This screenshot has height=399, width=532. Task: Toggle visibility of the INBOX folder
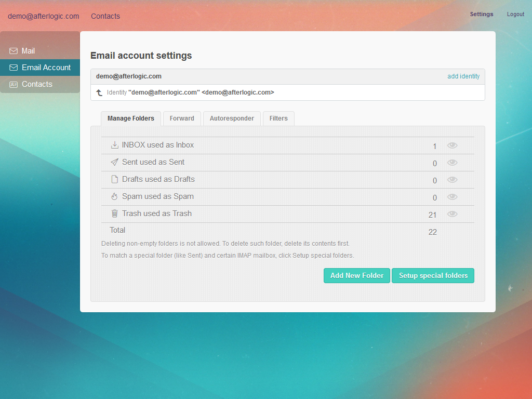click(452, 145)
